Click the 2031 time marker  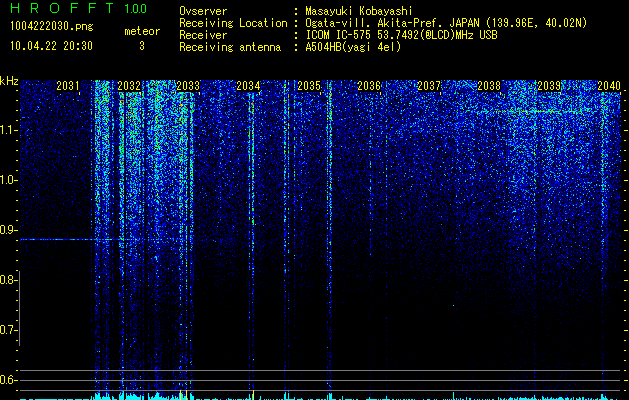[x=68, y=86]
